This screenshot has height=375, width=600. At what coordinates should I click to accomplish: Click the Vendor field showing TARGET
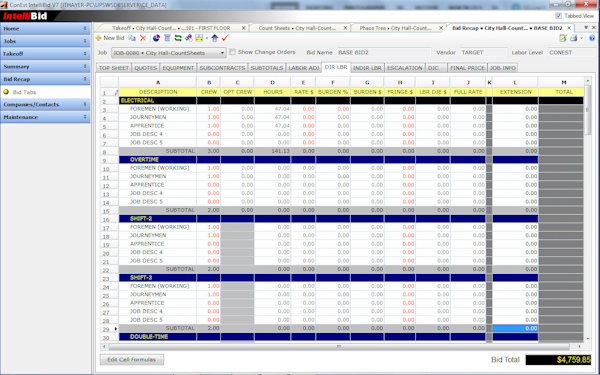(484, 52)
